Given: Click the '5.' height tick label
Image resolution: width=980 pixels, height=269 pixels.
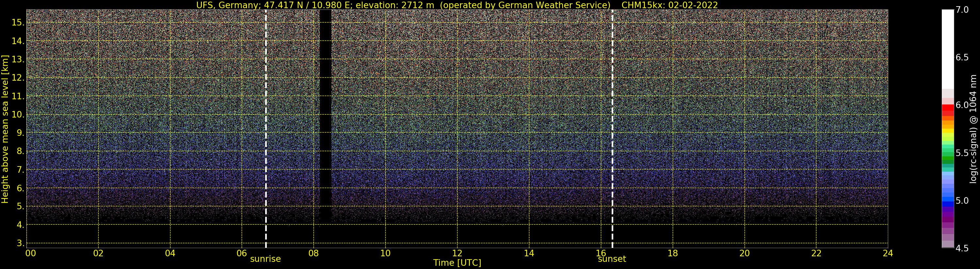Looking at the screenshot, I should 20,207.
